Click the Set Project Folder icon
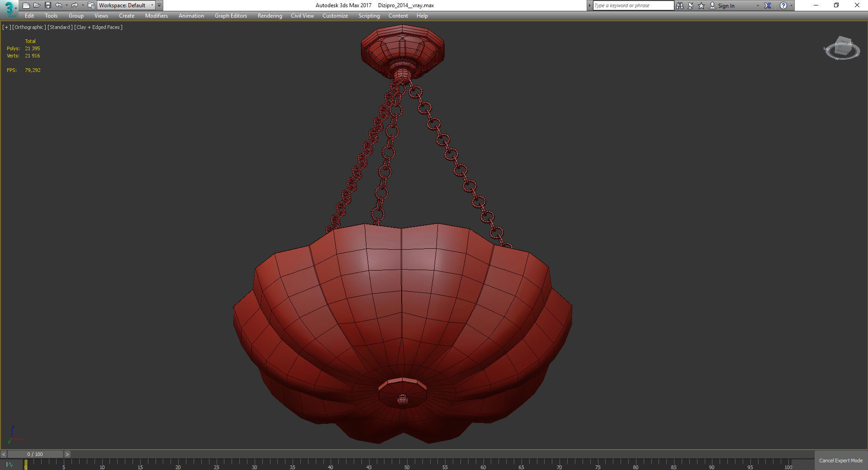The image size is (868, 470). pos(91,5)
